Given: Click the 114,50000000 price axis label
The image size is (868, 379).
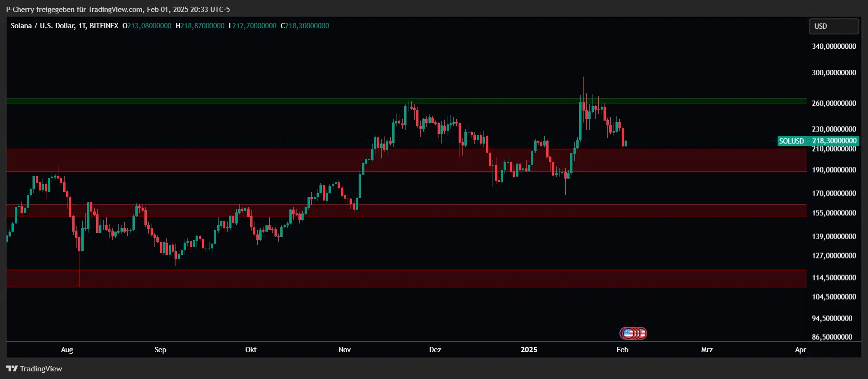Looking at the screenshot, I should coord(834,278).
